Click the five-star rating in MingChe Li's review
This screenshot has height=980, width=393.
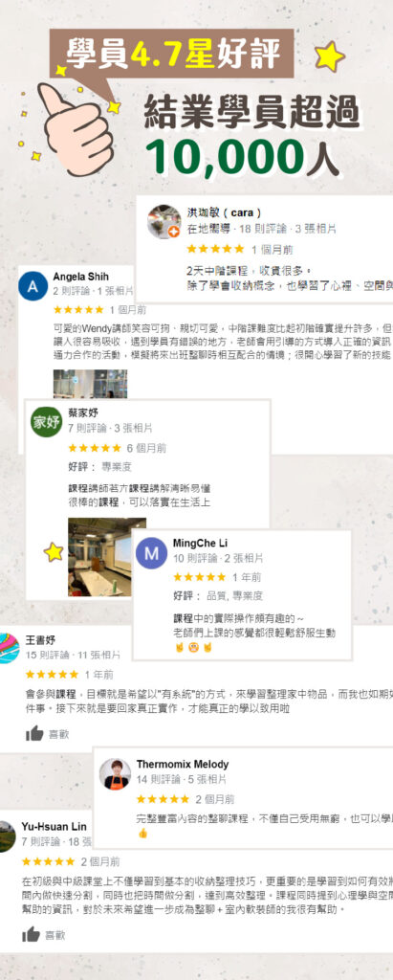[x=199, y=577]
